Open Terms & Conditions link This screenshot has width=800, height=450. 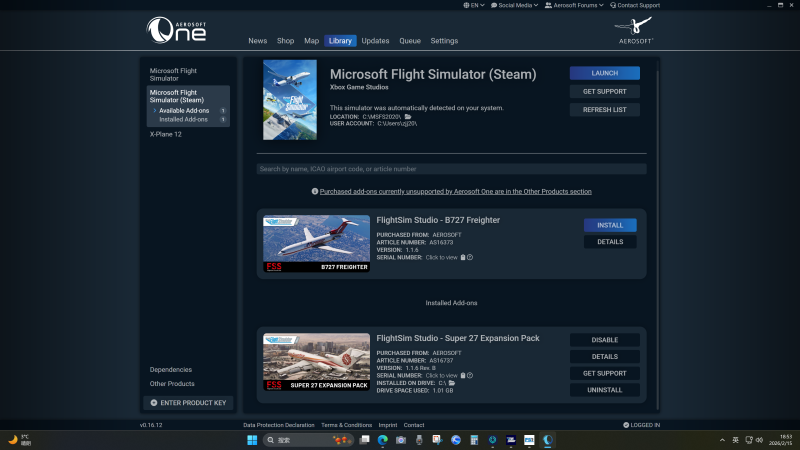click(x=346, y=425)
